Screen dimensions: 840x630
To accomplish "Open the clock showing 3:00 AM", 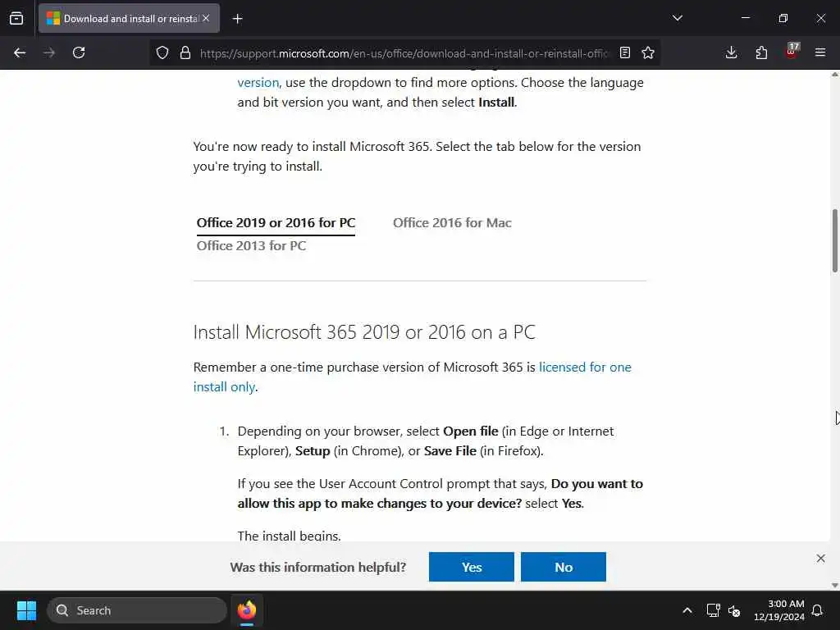I will pyautogui.click(x=779, y=610).
